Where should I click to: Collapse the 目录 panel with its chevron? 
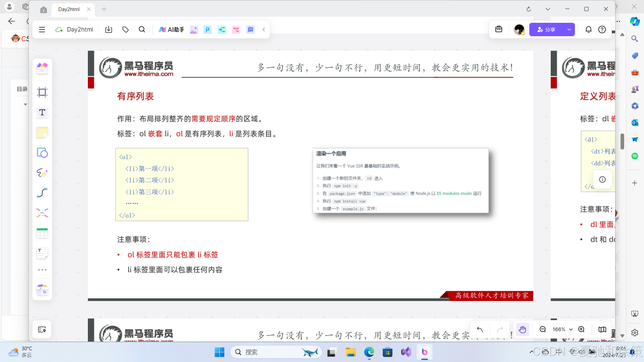pyautogui.click(x=25, y=104)
